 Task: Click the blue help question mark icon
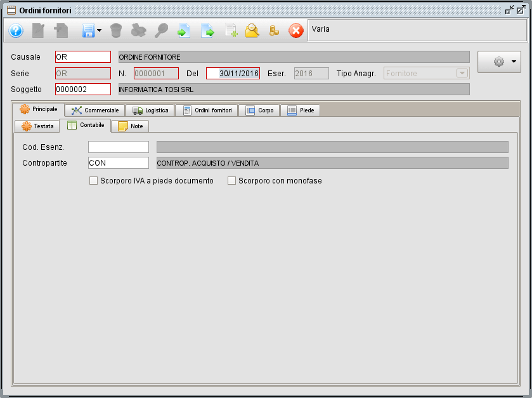click(15, 30)
